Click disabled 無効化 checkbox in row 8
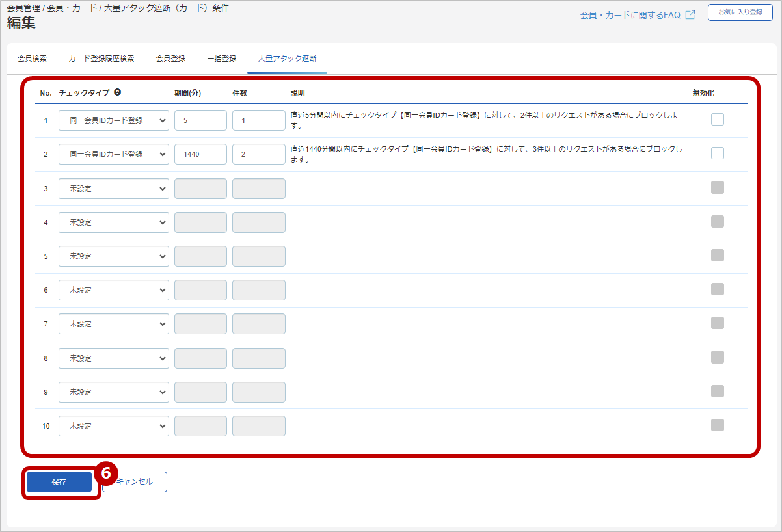The width and height of the screenshot is (782, 532). [x=718, y=357]
